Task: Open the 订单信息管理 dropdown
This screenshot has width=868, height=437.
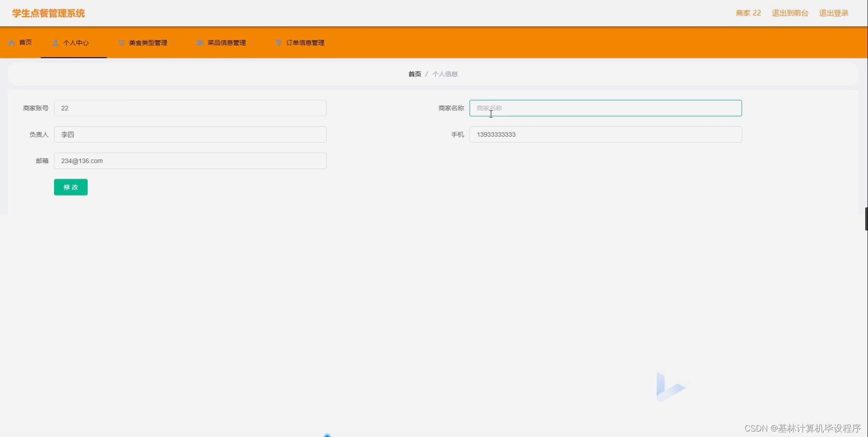Action: click(x=331, y=42)
